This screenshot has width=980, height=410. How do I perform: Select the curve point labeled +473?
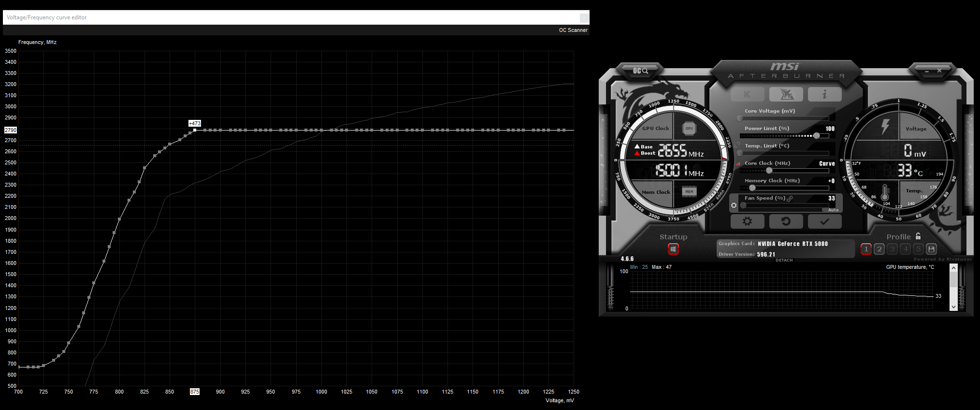click(195, 130)
